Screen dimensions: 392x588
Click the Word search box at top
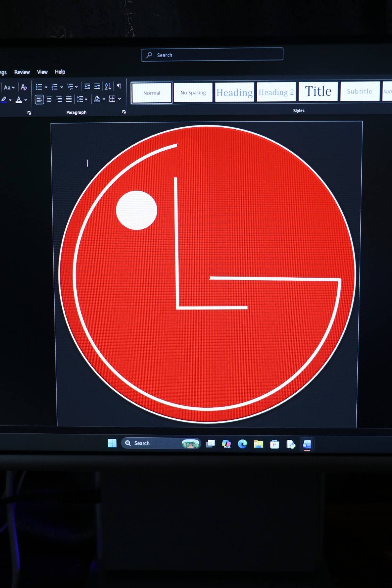coord(212,54)
